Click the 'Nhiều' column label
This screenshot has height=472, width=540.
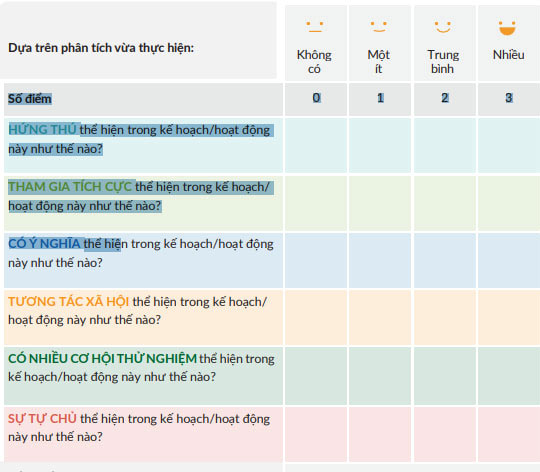click(509, 55)
